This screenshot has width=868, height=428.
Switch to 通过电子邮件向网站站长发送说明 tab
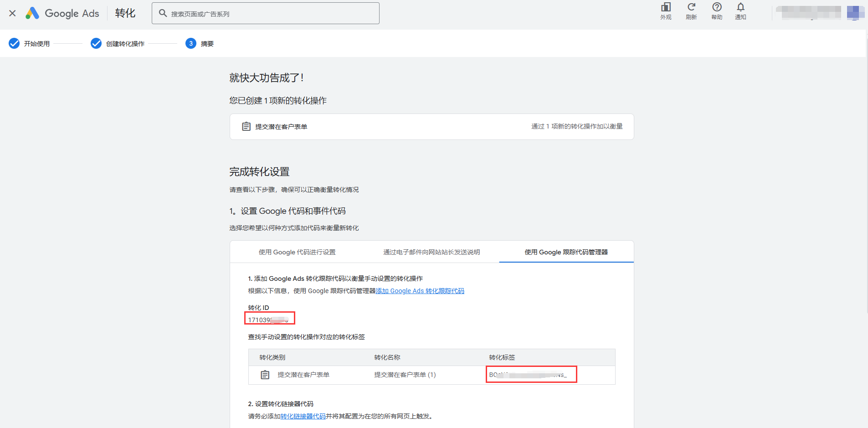[431, 252]
